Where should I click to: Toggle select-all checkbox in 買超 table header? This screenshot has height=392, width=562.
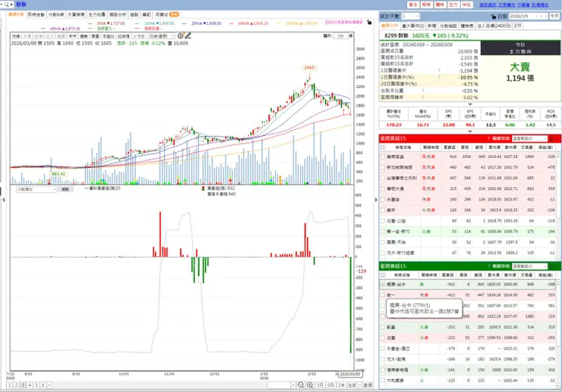coord(383,147)
